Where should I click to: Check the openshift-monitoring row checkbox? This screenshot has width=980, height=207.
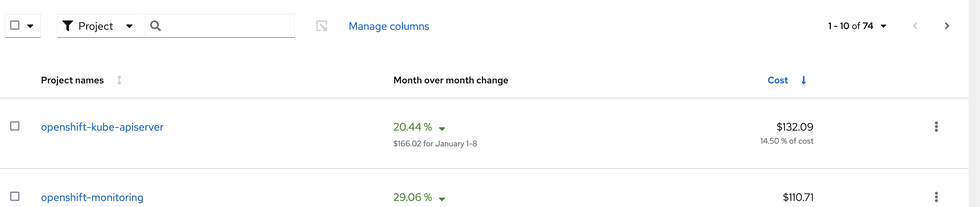tap(15, 196)
